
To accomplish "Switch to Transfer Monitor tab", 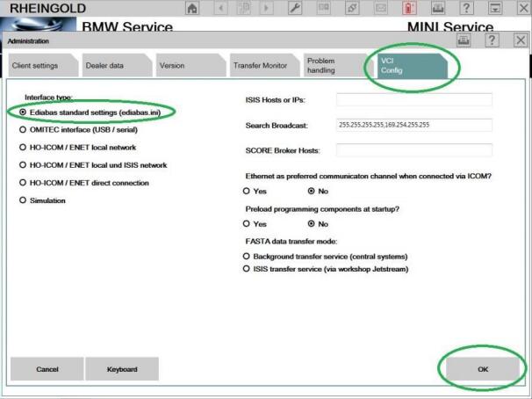I will (x=264, y=65).
